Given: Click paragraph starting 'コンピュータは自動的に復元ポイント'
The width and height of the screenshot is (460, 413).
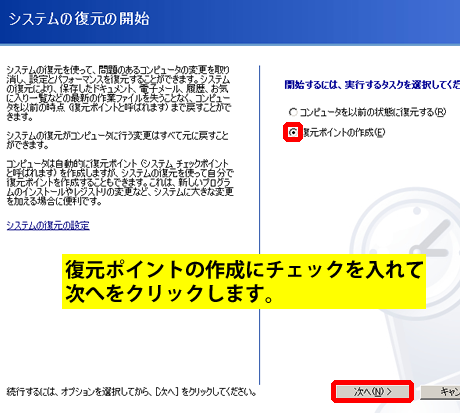Looking at the screenshot, I should [120, 182].
